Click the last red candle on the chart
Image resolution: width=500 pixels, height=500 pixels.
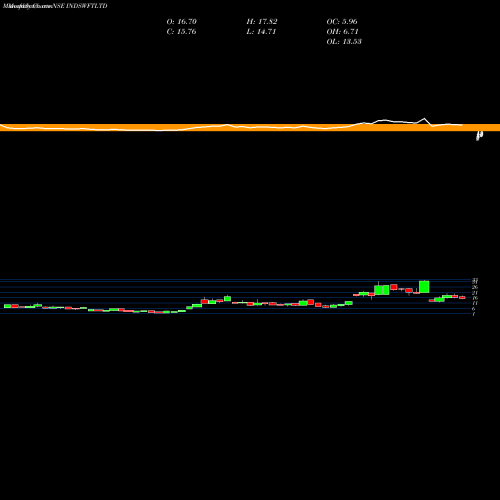pyautogui.click(x=462, y=297)
